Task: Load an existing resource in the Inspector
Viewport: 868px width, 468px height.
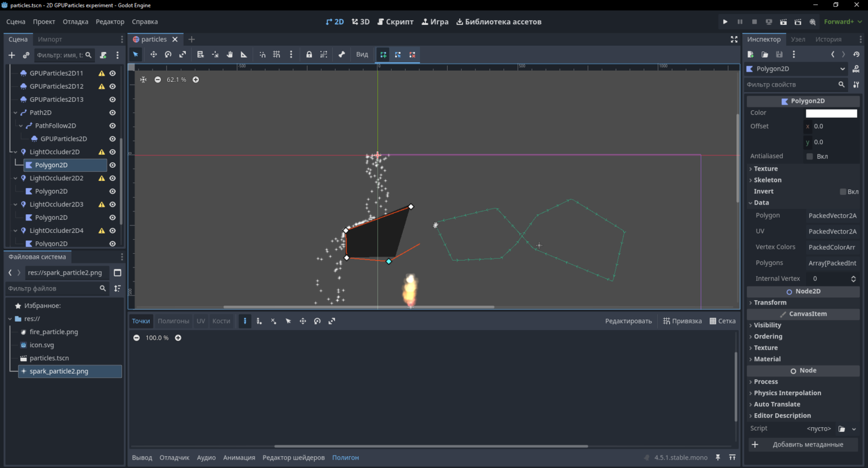Action: pos(765,54)
